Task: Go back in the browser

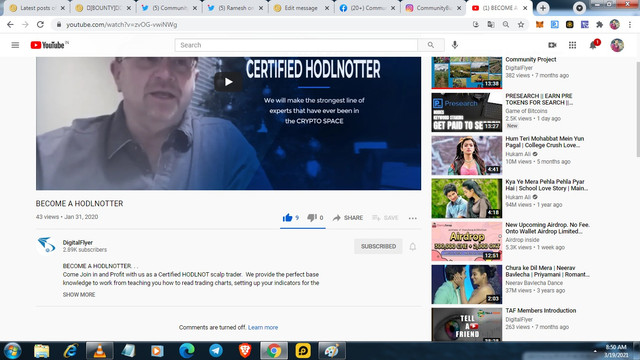Action: [10, 24]
